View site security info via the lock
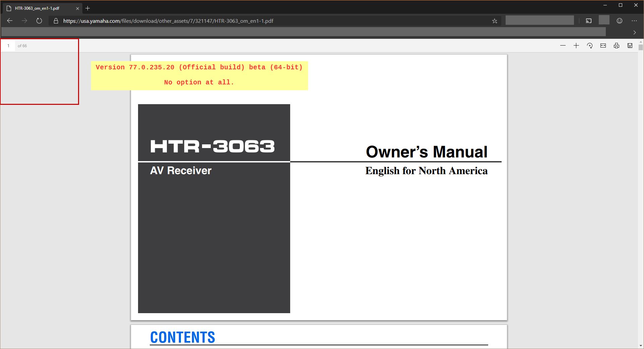This screenshot has width=644, height=349. tap(55, 20)
